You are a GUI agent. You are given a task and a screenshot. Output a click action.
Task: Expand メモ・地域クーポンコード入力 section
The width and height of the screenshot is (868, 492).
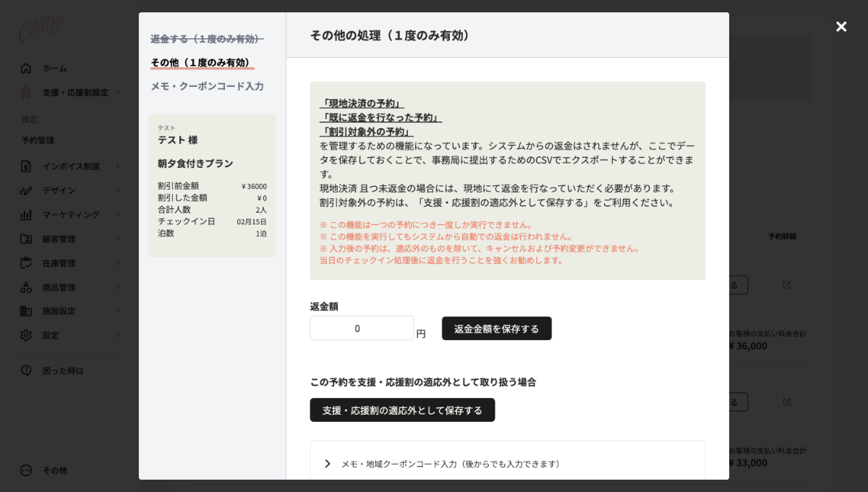tap(328, 464)
